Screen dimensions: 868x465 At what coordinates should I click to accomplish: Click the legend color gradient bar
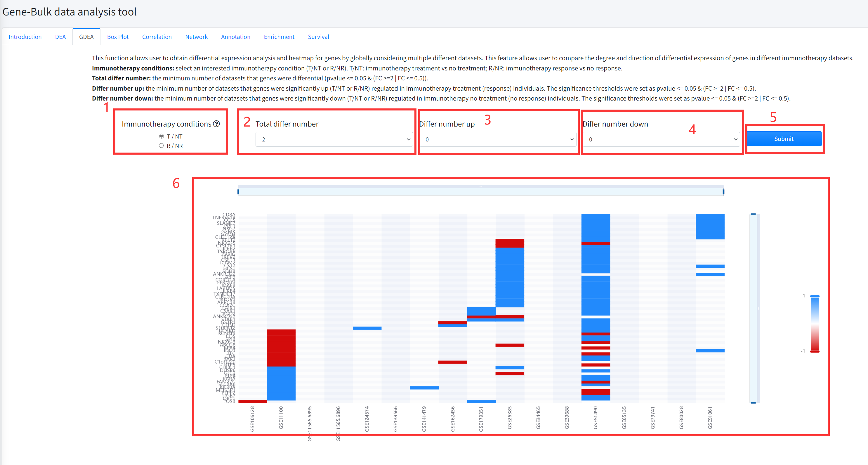click(815, 324)
